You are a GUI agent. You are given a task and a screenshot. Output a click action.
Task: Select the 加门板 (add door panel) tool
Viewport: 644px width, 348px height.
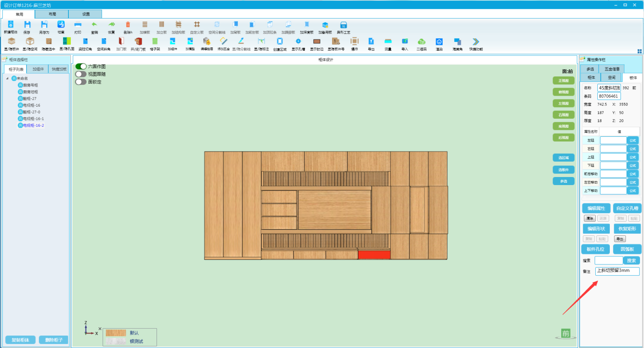[121, 42]
